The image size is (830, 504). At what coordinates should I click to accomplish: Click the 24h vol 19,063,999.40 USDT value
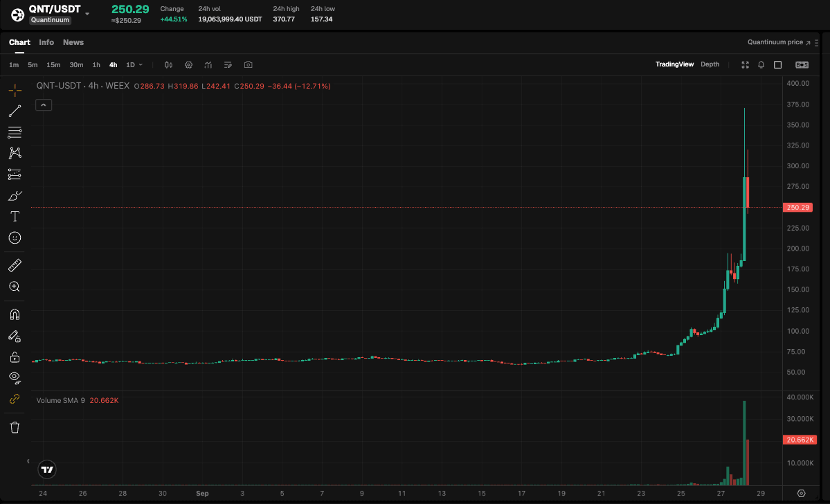pos(230,19)
